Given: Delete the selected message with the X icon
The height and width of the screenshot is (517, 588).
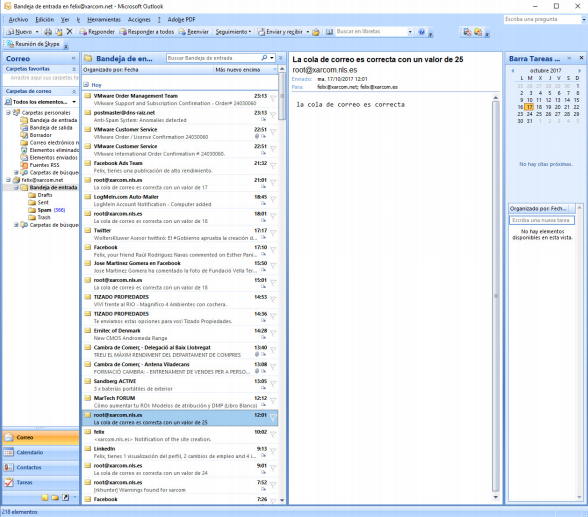Looking at the screenshot, I should click(69, 31).
